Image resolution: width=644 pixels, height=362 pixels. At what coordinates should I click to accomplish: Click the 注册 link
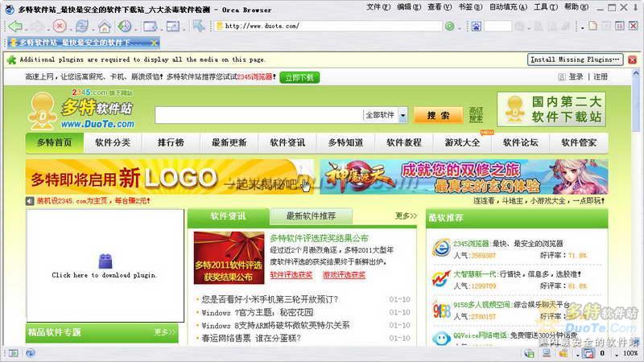[x=601, y=76]
